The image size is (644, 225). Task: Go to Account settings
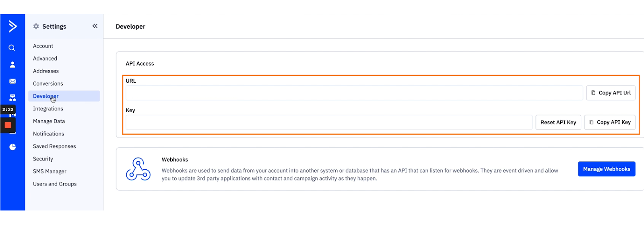coord(43,46)
